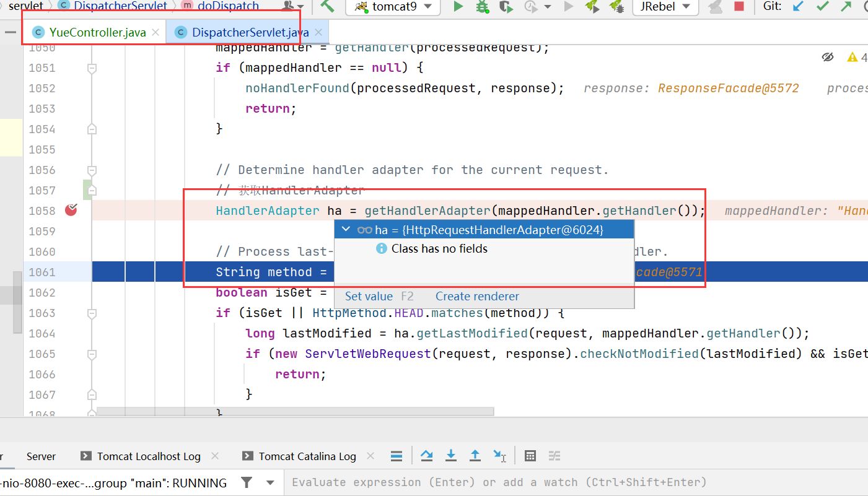The height and width of the screenshot is (496, 868).
Task: Run with JRebel rocket icon
Action: pyautogui.click(x=592, y=6)
